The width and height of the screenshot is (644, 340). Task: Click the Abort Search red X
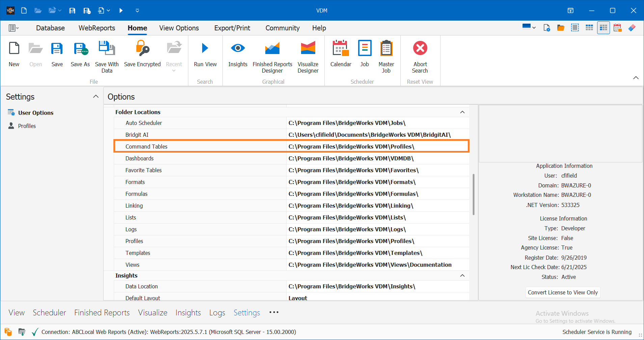(x=420, y=48)
